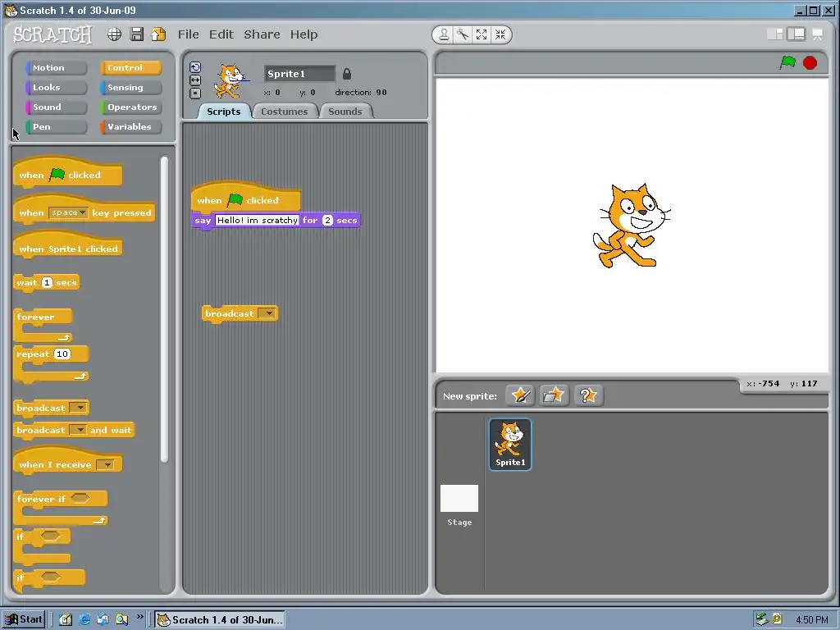Show Motion block category

[x=56, y=67]
